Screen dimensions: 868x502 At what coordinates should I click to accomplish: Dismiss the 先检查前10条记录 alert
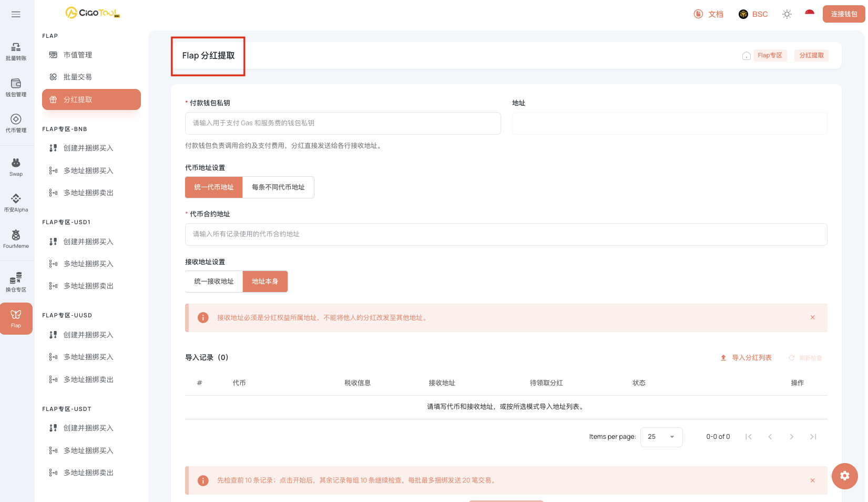point(812,480)
